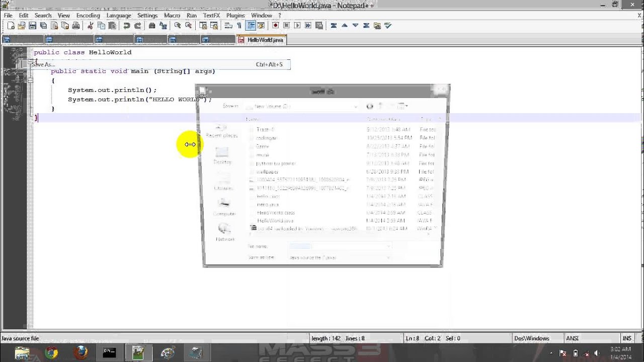
Task: Click the Copy toolbar icon
Action: (102, 26)
